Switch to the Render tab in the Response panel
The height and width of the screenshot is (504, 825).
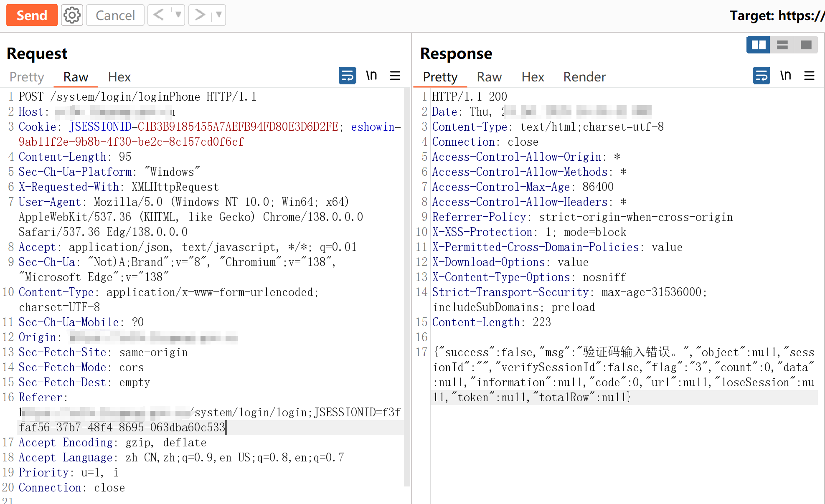tap(584, 77)
